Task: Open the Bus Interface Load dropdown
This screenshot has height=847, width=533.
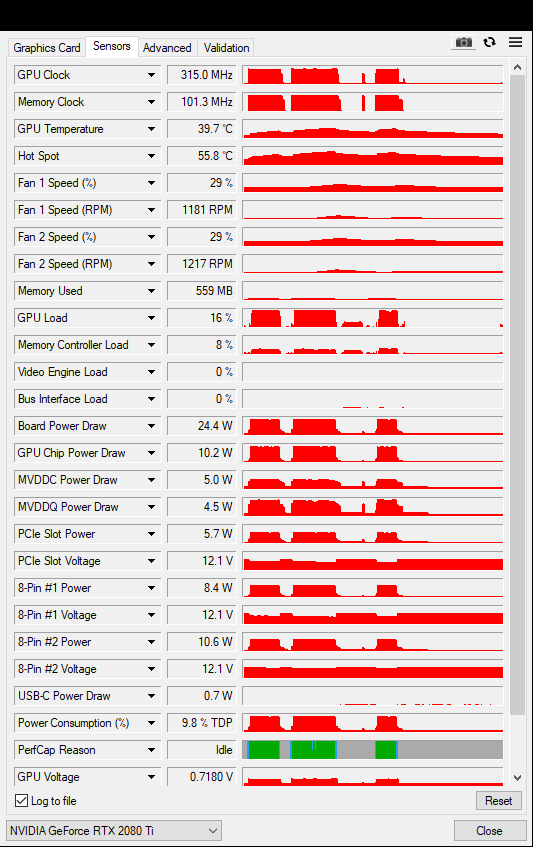Action: [151, 399]
